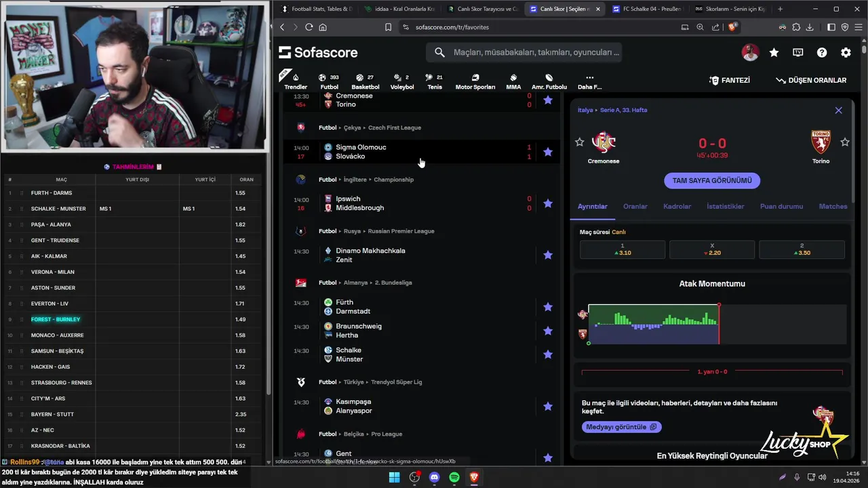Toggle the browser sidebar panel
Image resolution: width=868 pixels, height=488 pixels.
831,27
